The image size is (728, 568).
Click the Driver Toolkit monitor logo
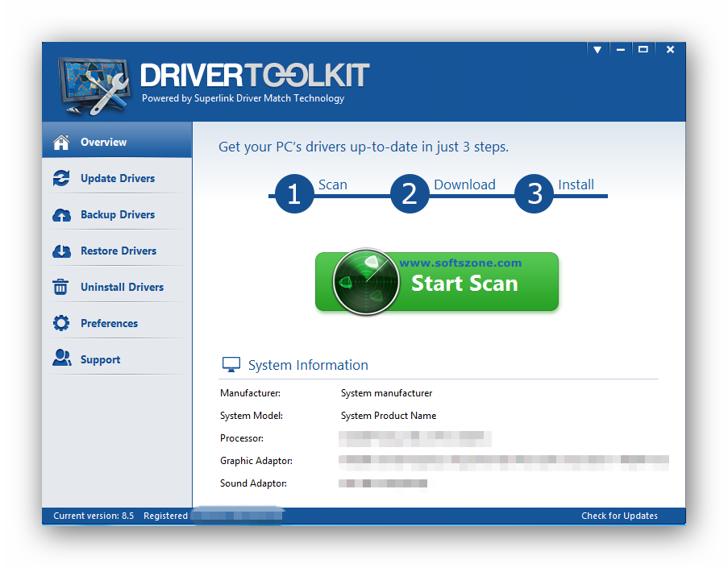pyautogui.click(x=94, y=86)
